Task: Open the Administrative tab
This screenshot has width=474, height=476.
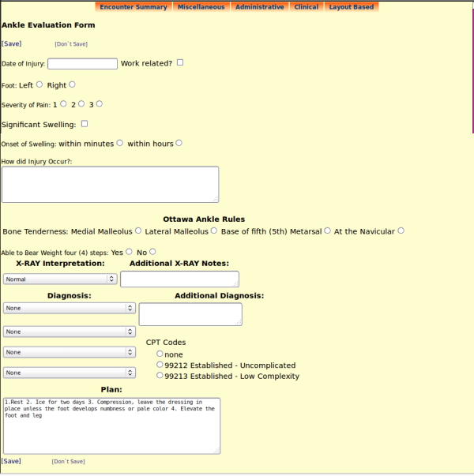Action: click(259, 7)
